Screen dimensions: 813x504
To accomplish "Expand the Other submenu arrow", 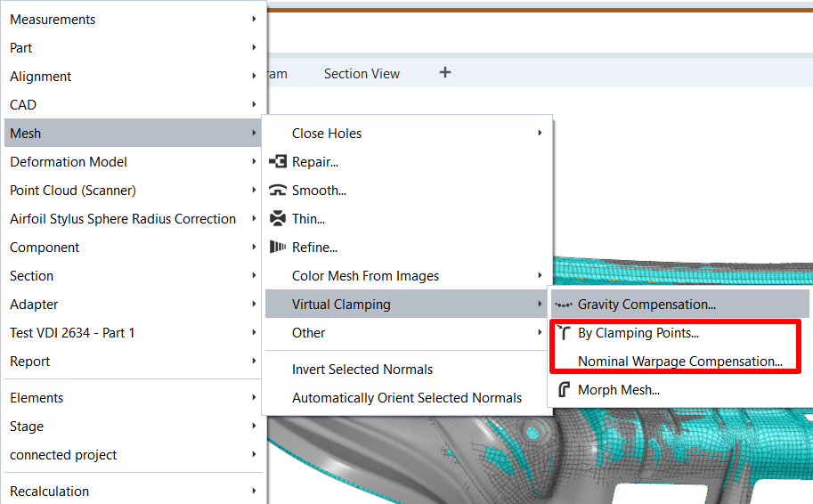I will tap(540, 333).
